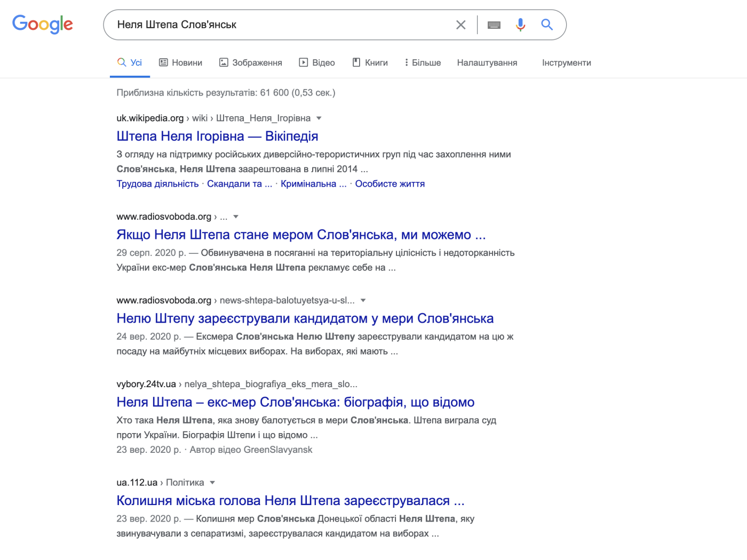Click the vybory.24tv.ua breadcrumb URL
This screenshot has height=560, width=747.
click(237, 384)
